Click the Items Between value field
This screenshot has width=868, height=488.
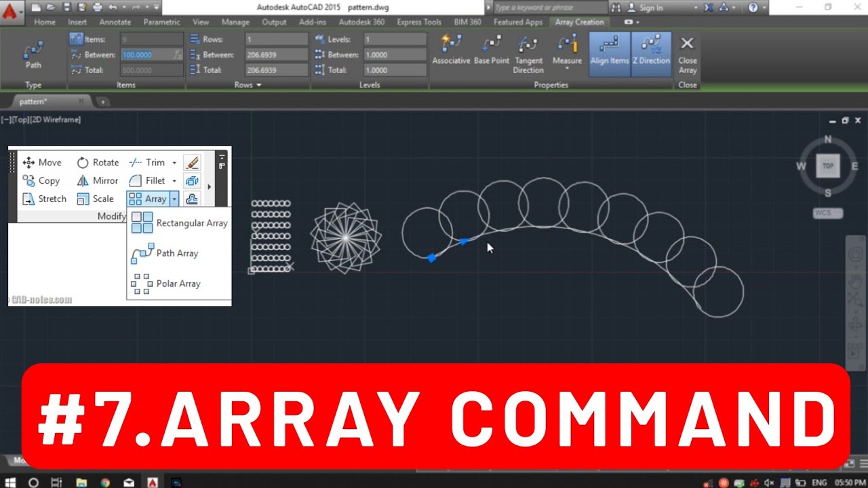tap(151, 55)
